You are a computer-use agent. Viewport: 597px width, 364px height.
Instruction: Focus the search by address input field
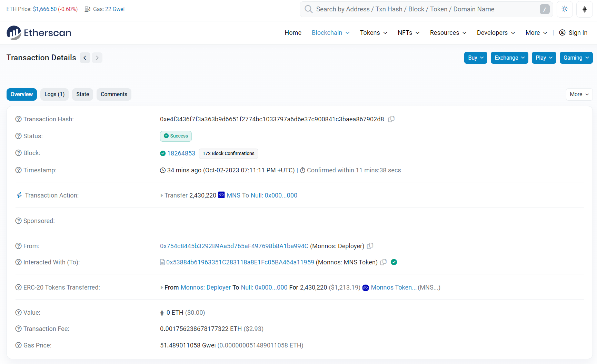click(x=426, y=9)
